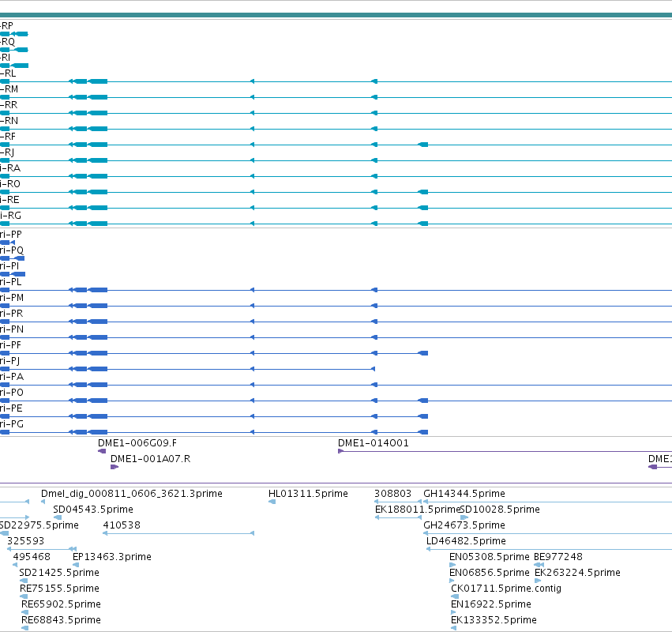Select the 'ri-PL' protein label

point(10,282)
